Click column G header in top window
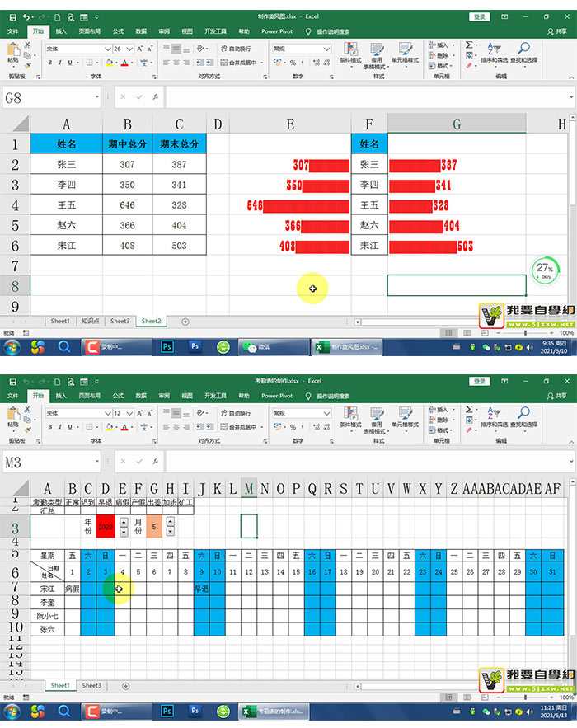The height and width of the screenshot is (728, 577). [457, 124]
